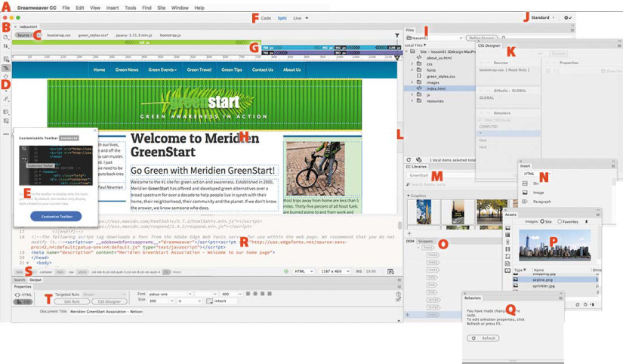Close the Customizable Toolbar tooltip popup
Screen dimensions: 623x364
pyautogui.click(x=95, y=131)
